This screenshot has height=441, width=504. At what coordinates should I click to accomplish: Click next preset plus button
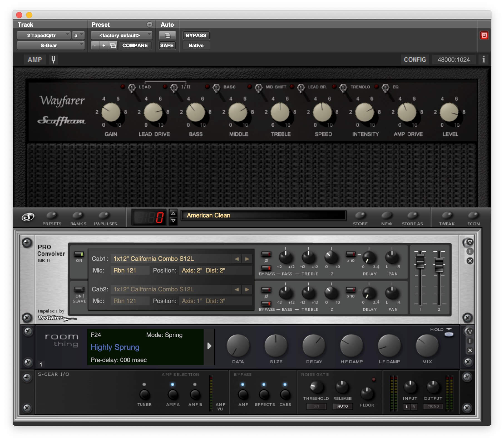(104, 45)
